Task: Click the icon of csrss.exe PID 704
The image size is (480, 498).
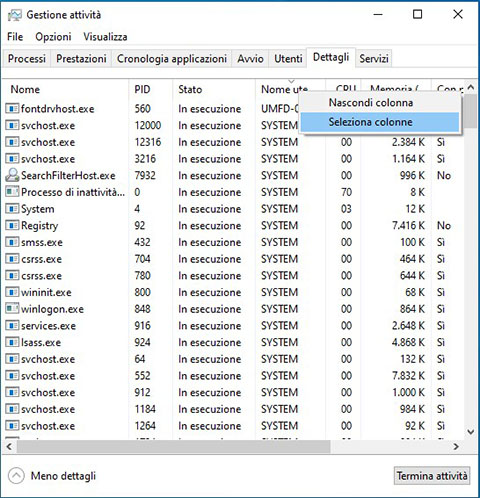Action: [12, 259]
